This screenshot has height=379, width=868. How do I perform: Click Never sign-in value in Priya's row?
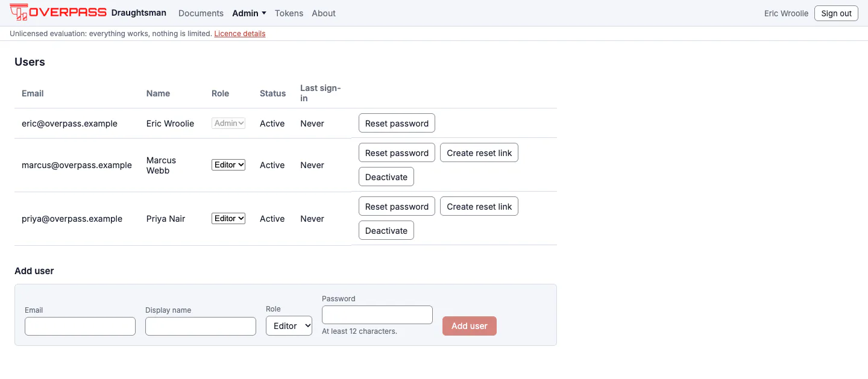pos(312,219)
